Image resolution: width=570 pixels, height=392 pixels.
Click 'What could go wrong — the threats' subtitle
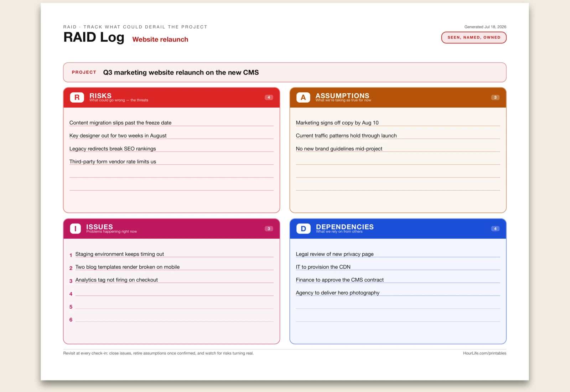pos(119,100)
